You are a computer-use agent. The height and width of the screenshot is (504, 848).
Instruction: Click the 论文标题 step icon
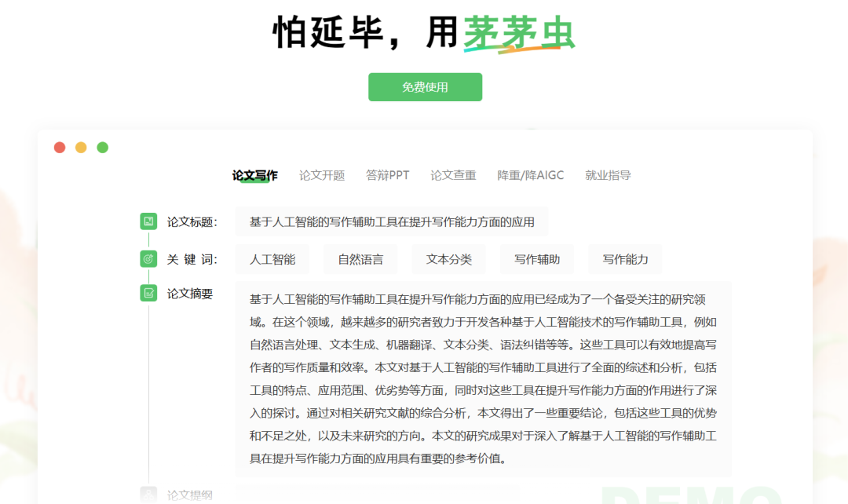[x=148, y=221]
